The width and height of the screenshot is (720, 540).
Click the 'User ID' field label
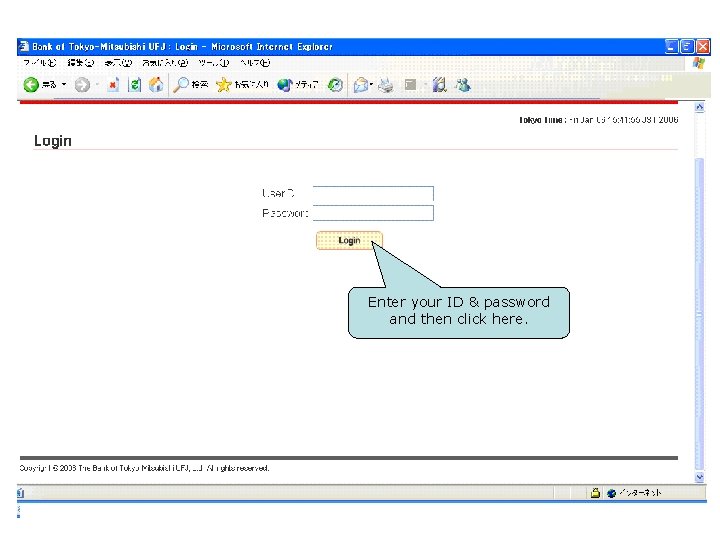pyautogui.click(x=278, y=193)
